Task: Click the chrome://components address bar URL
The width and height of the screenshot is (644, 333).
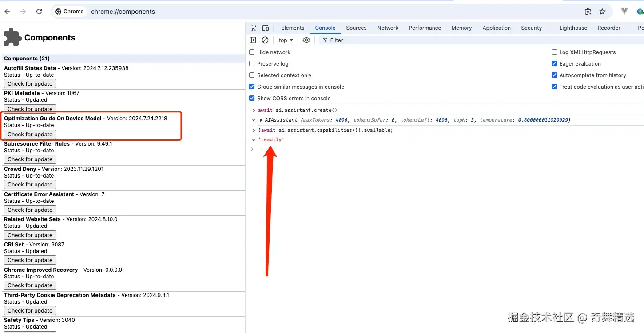Action: (x=123, y=12)
